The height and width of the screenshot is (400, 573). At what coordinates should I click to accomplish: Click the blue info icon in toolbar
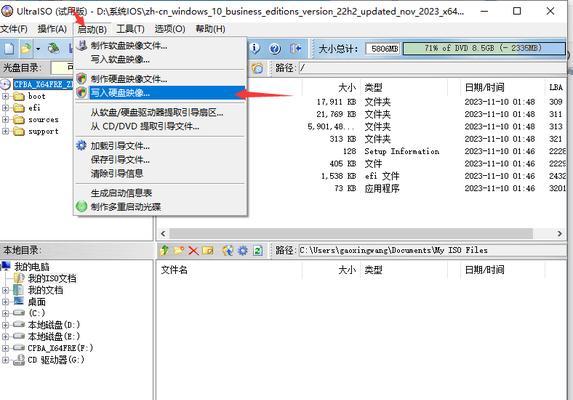[x=255, y=48]
